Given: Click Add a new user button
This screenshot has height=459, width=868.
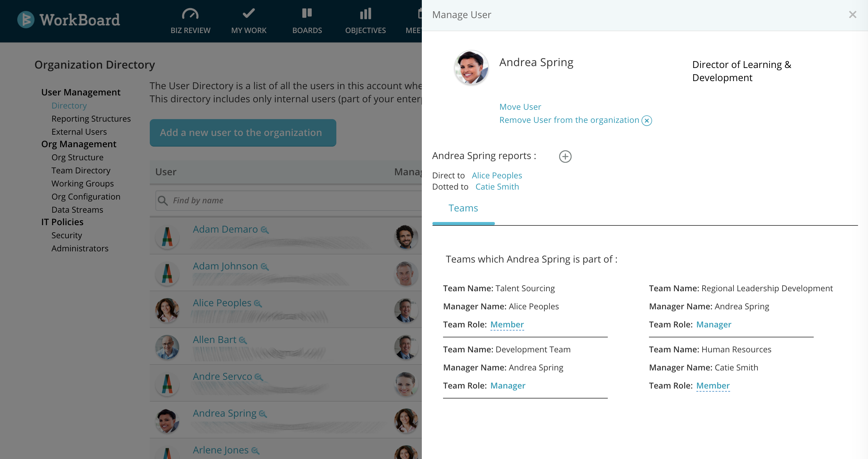Looking at the screenshot, I should click(x=243, y=133).
